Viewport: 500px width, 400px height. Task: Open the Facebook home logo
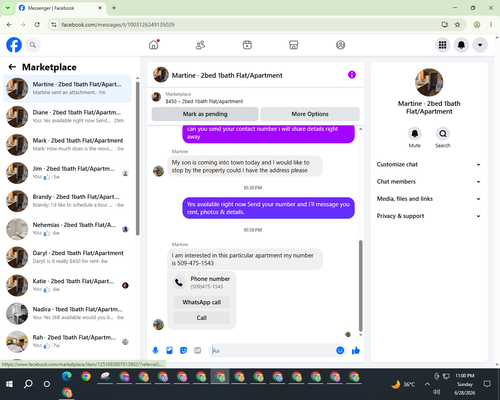coord(14,45)
